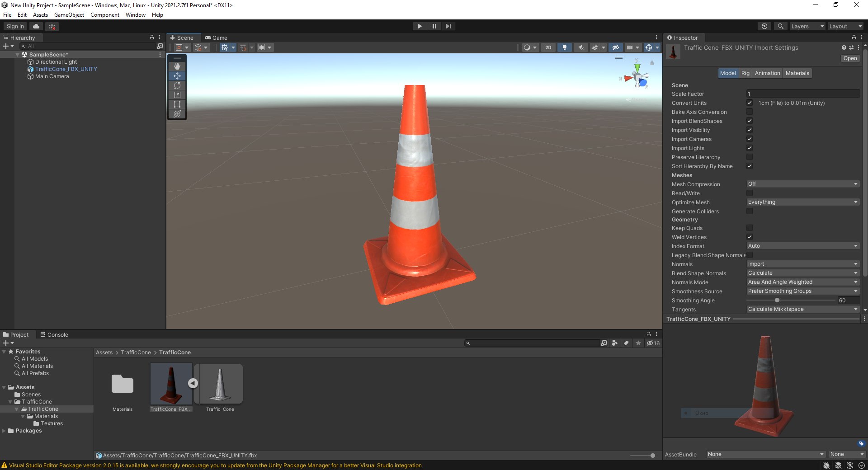Click the Scale Factor input field

click(803, 94)
